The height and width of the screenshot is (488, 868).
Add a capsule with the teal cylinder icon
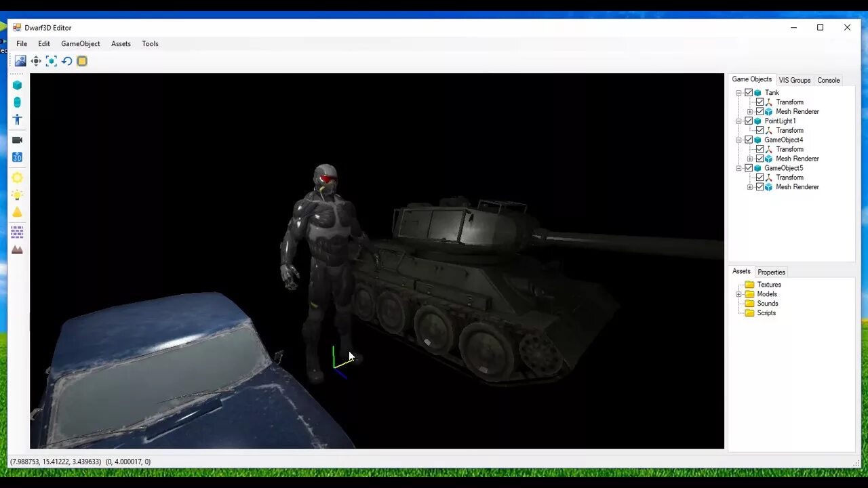click(x=17, y=102)
